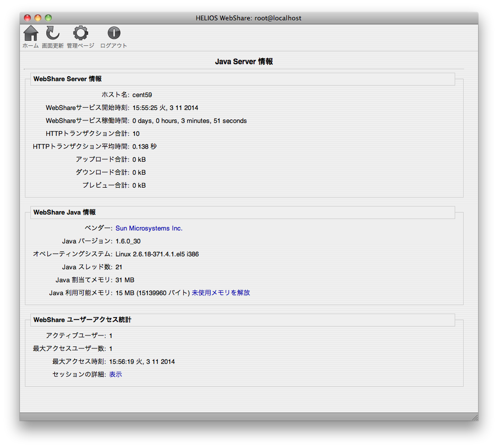This screenshot has height=448, width=498.
Task: Click the window title HELIOS WebShare: root@localhost
Action: click(249, 18)
